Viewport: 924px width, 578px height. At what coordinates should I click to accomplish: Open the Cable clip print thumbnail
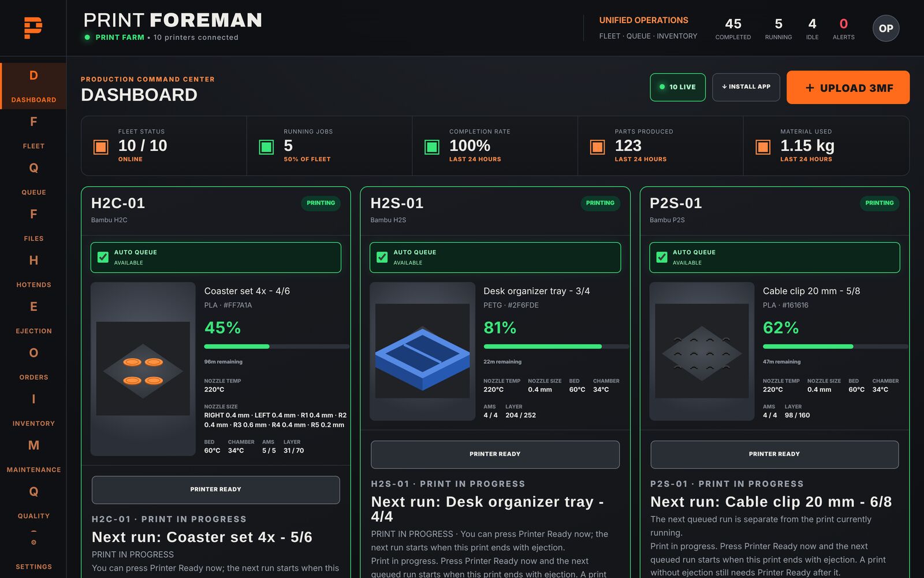pos(702,351)
